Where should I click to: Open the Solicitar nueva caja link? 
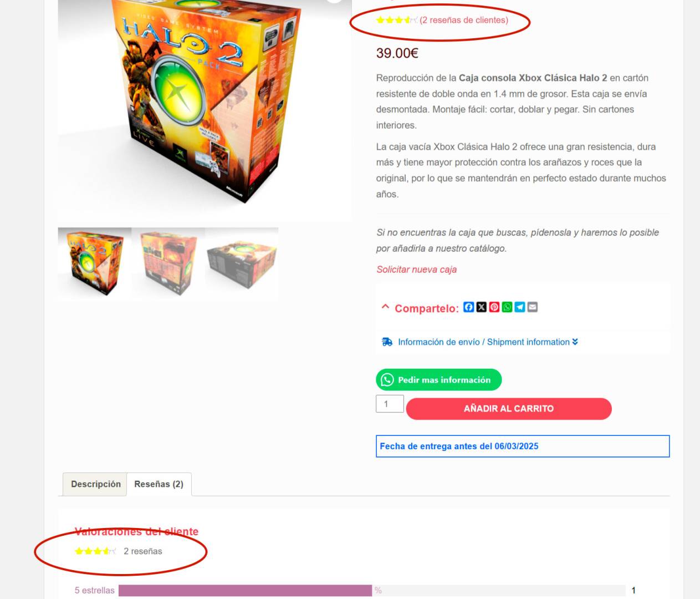[x=417, y=270]
